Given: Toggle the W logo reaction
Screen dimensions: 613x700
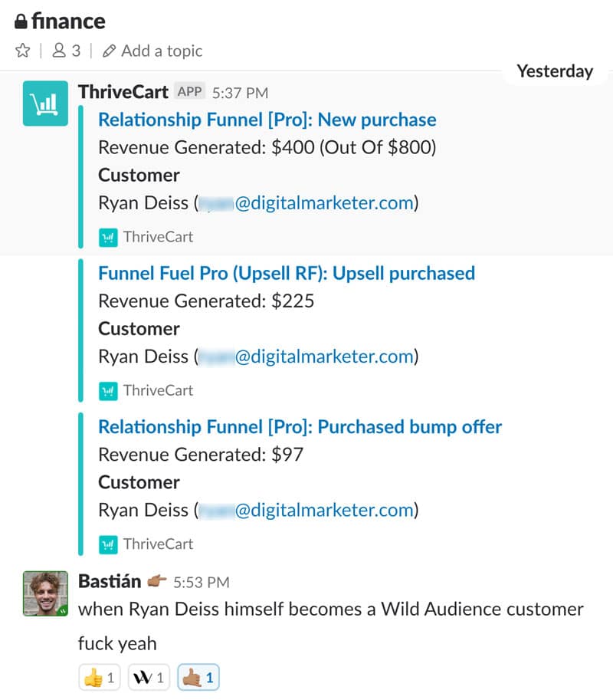Looking at the screenshot, I should tap(149, 678).
